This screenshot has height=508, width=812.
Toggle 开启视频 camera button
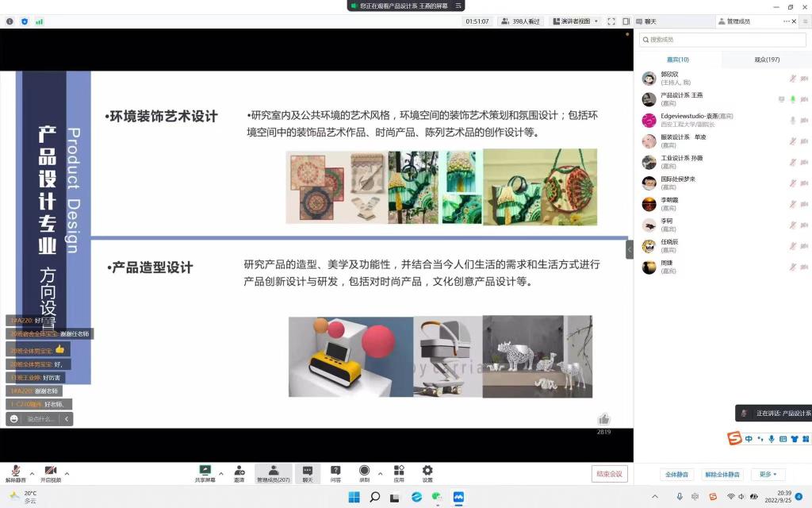click(x=51, y=473)
